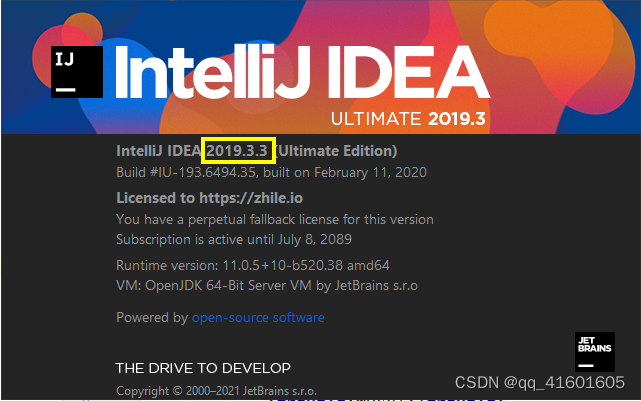Screen dimensions: 641x401
Task: Click the 'VM: OpenJDK 64-Bit Server VM' line
Action: [267, 285]
